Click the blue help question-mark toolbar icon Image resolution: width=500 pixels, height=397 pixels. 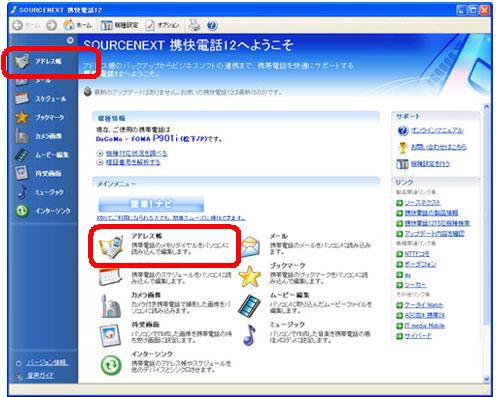tap(212, 25)
